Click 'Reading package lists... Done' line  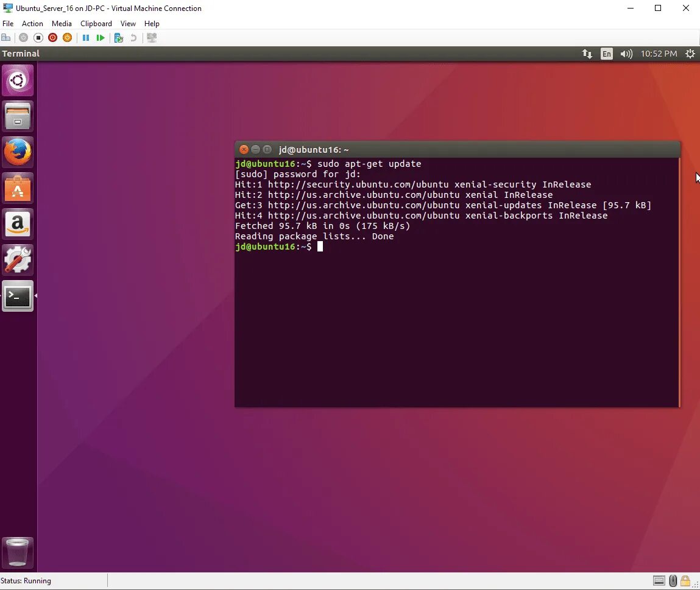click(x=314, y=236)
